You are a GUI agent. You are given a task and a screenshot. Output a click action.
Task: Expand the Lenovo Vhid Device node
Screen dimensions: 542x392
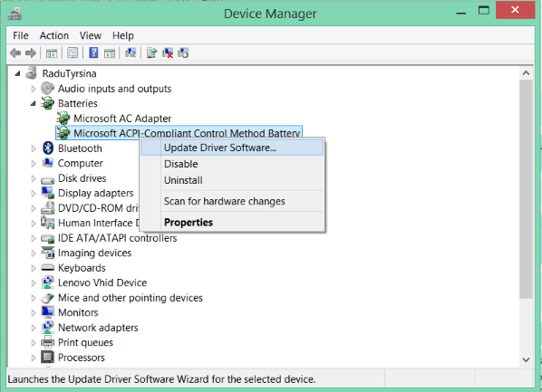(x=34, y=283)
